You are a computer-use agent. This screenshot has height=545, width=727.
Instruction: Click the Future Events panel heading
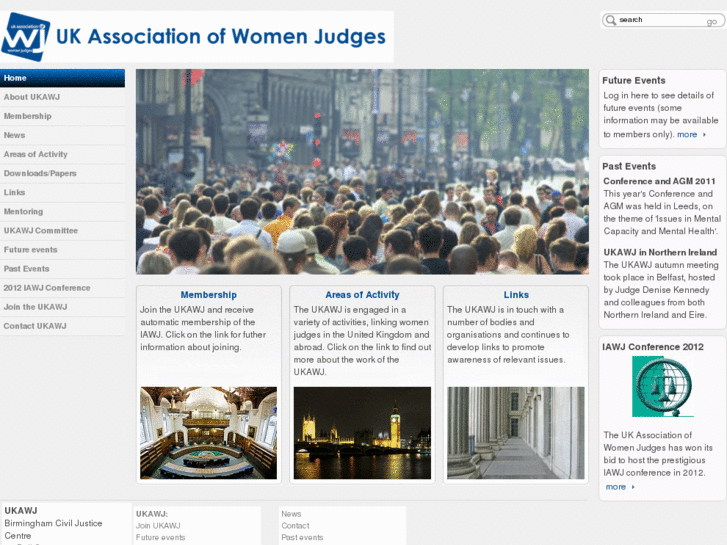click(x=633, y=80)
